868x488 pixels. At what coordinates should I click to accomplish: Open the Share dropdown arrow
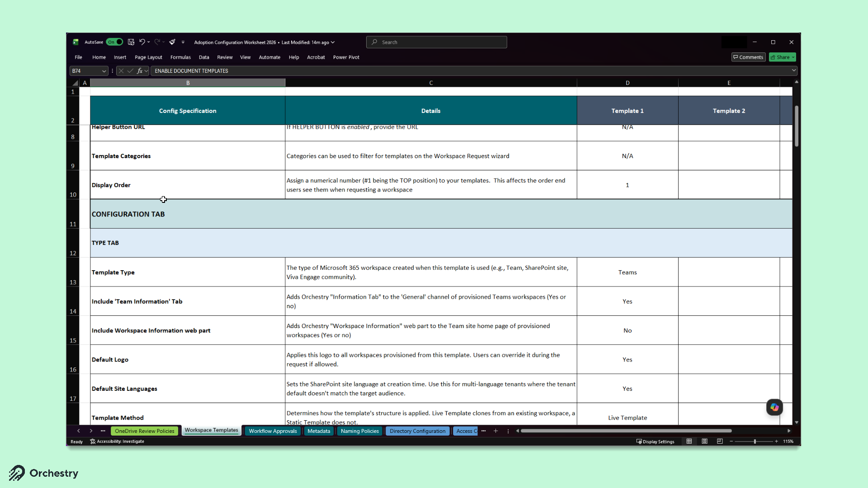click(x=793, y=57)
